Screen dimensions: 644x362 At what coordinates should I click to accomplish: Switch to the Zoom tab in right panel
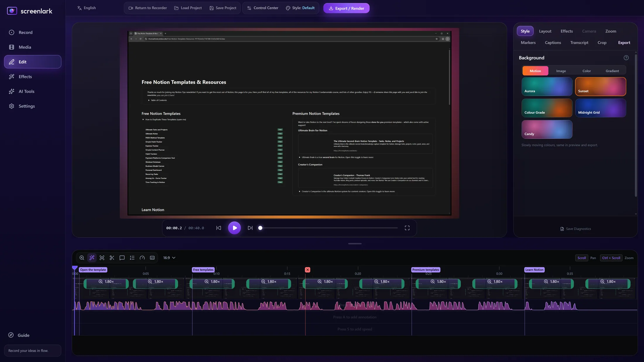coord(611,31)
